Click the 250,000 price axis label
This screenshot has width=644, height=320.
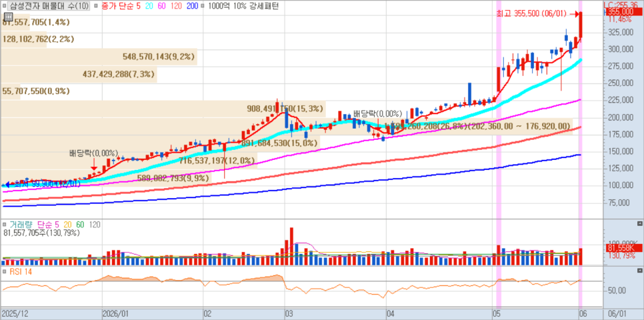coord(621,83)
